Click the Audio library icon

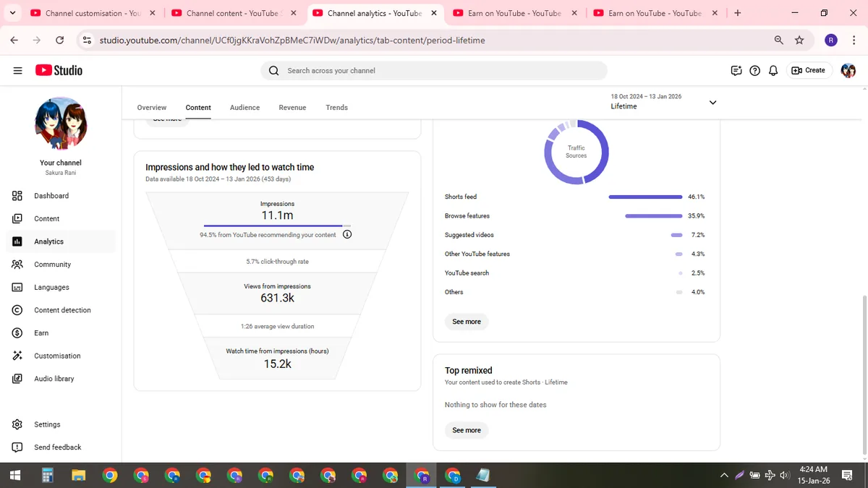pyautogui.click(x=17, y=379)
